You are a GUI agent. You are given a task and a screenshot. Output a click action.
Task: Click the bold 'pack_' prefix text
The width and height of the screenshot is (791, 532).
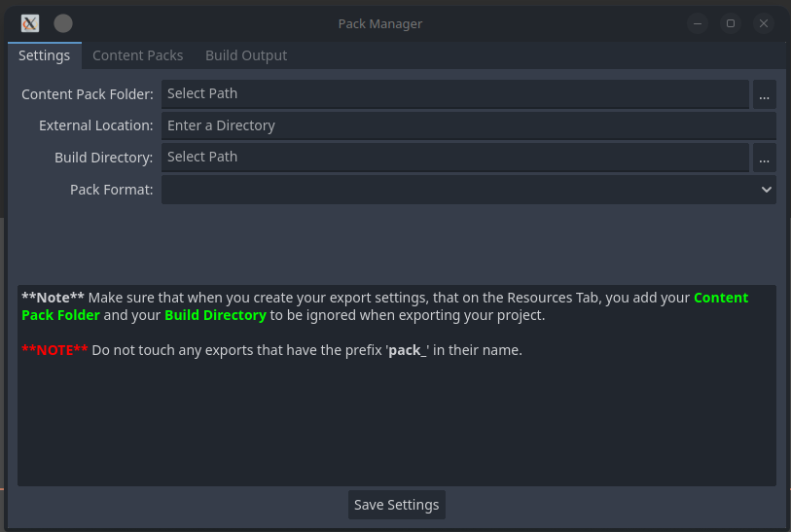408,350
